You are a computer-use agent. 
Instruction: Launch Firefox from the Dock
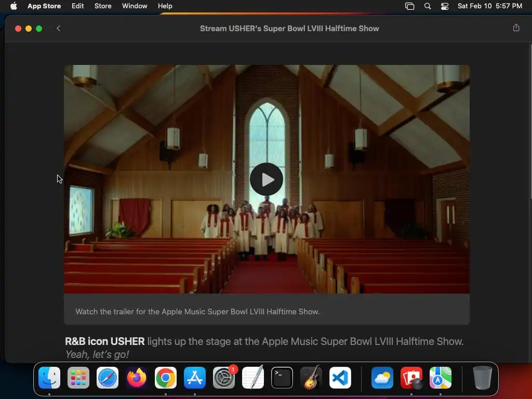(137, 378)
